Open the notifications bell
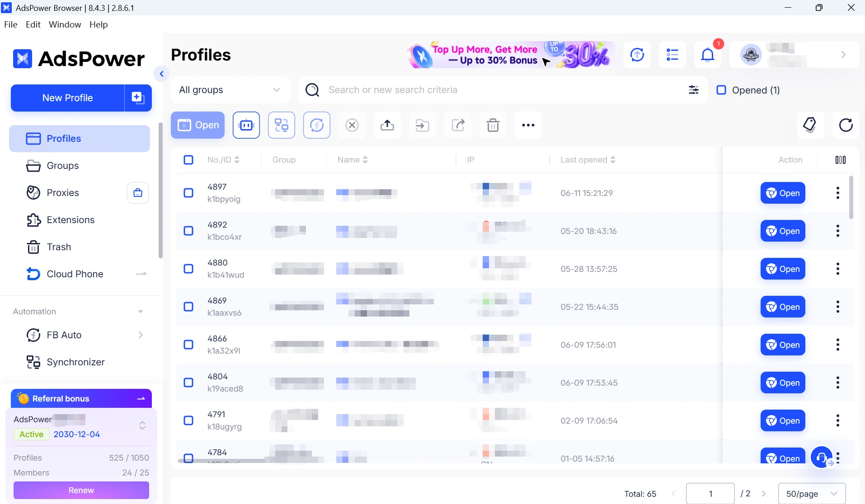Viewport: 865px width, 504px height. [708, 55]
